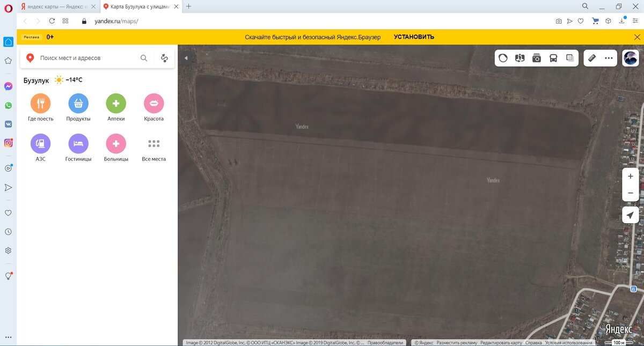
Task: Open sidebar bookmarks star icon
Action: click(8, 61)
